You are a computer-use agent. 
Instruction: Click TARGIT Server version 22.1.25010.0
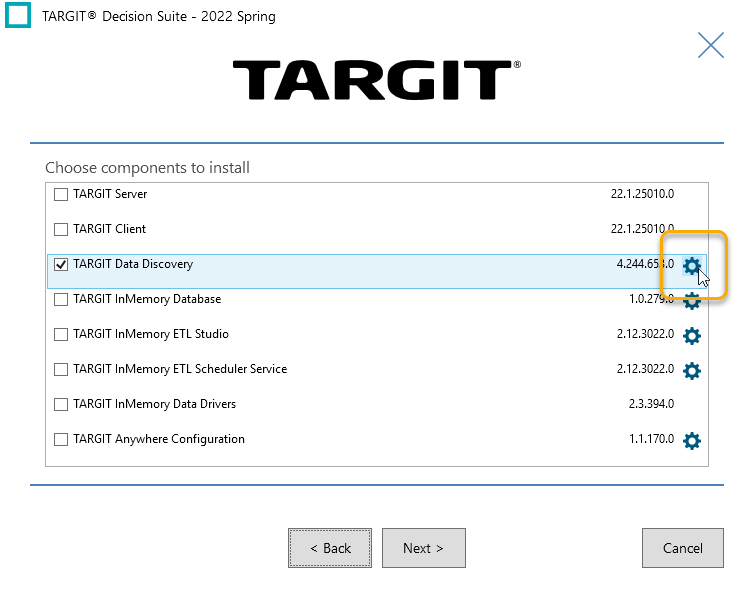[642, 194]
